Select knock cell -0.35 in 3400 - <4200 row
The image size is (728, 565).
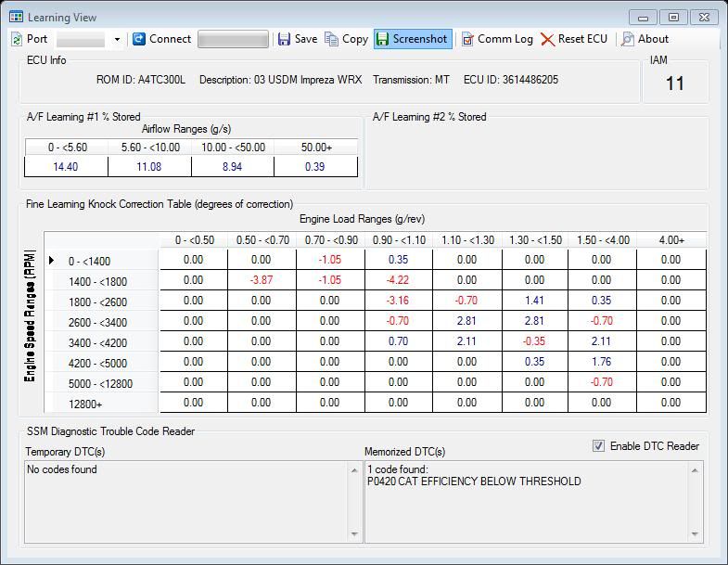(x=535, y=341)
